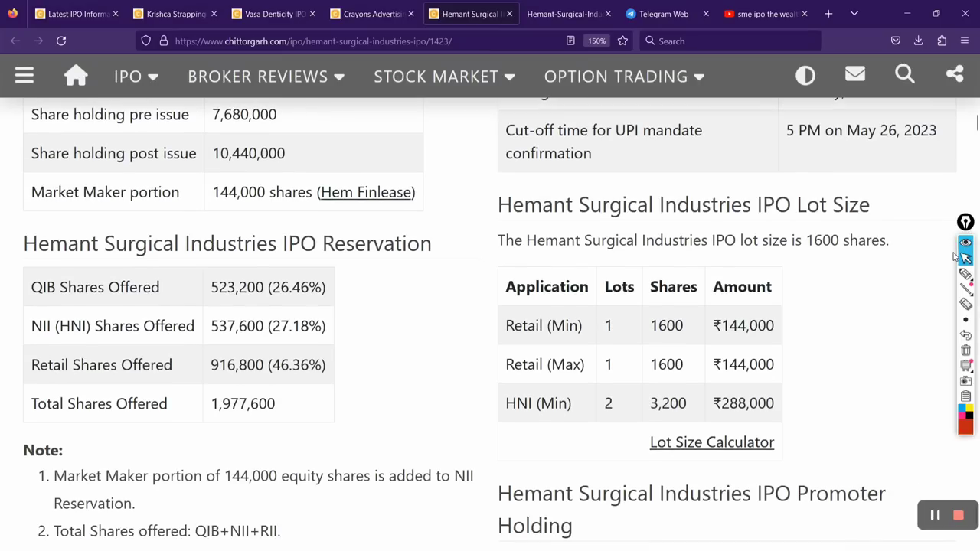Open the Hem Finlease link
Image resolution: width=980 pixels, height=551 pixels.
pyautogui.click(x=366, y=192)
